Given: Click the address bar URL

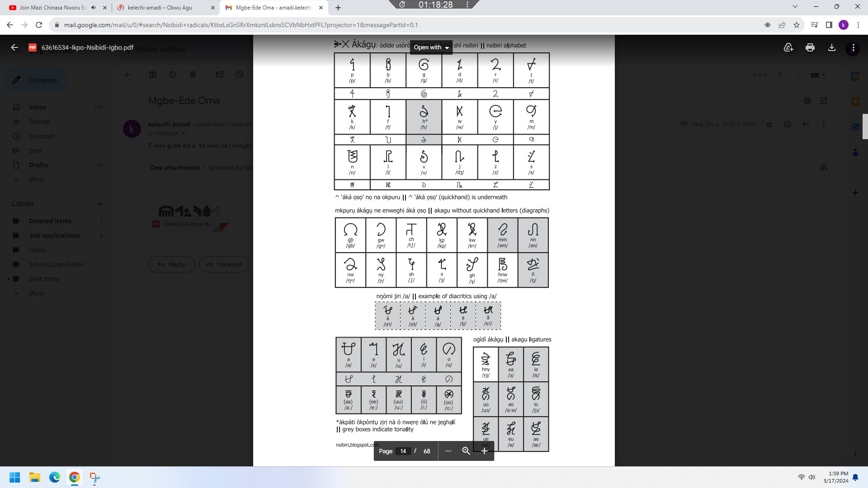Looking at the screenshot, I should pos(241,25).
